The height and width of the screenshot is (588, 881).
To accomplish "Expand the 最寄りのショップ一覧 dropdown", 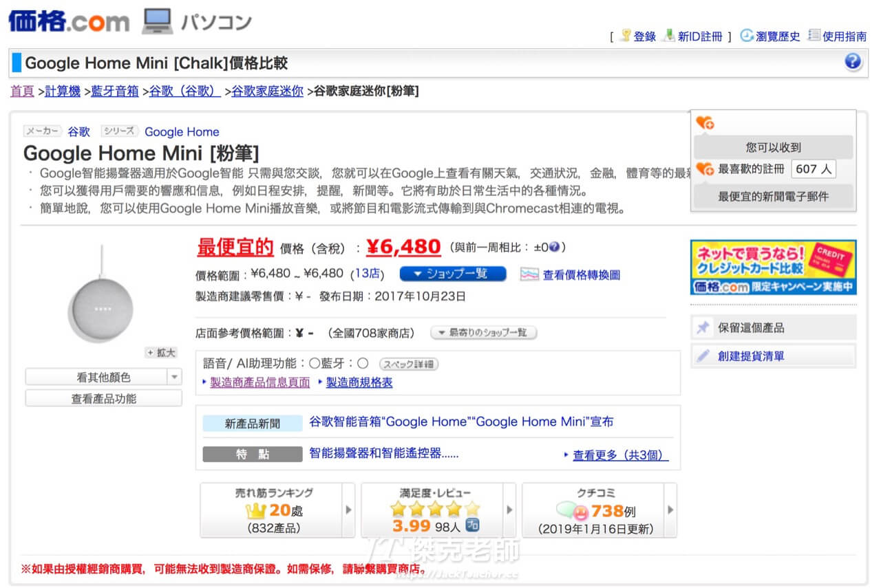I will (483, 333).
